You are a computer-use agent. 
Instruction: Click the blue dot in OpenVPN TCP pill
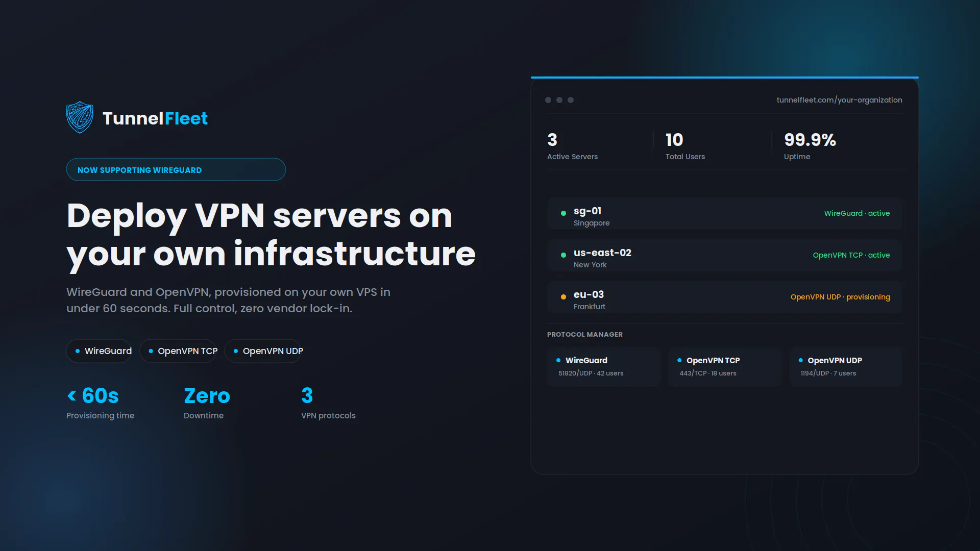tap(151, 351)
